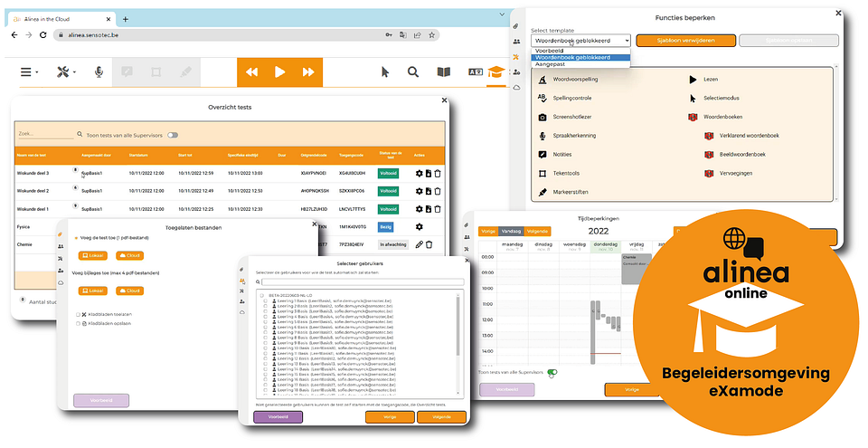Click the disabled highlighter toolbar icon
The height and width of the screenshot is (448, 868).
(x=185, y=72)
